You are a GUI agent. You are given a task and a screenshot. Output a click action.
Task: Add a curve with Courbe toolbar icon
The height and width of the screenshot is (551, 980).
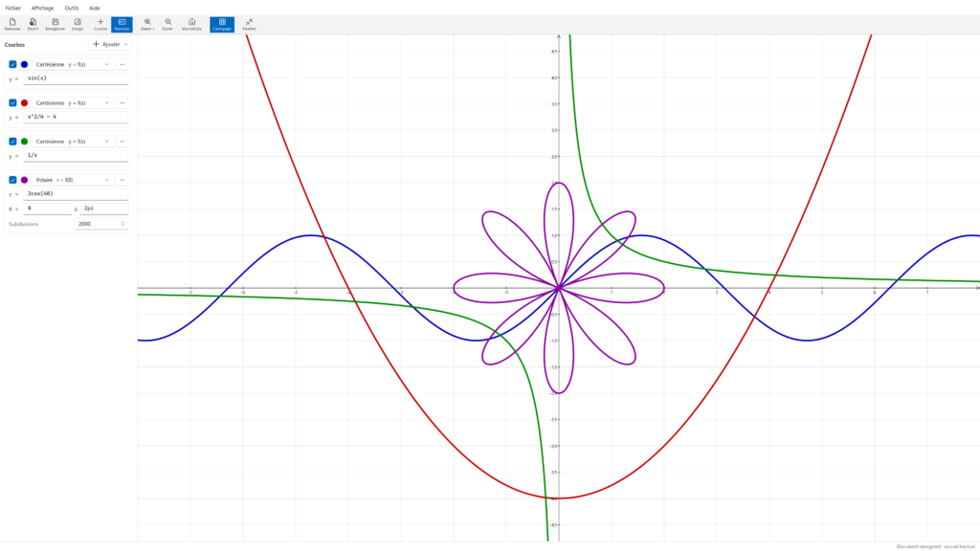pyautogui.click(x=100, y=24)
